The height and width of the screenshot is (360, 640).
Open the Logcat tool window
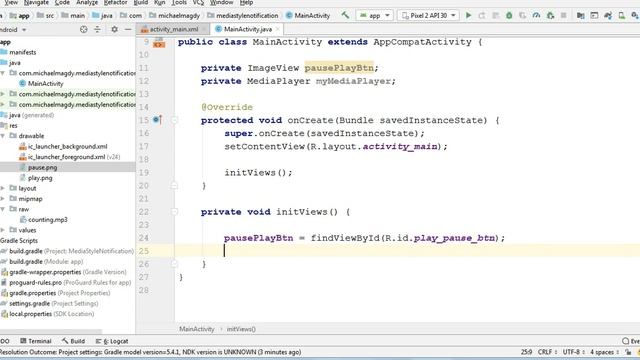(112, 341)
